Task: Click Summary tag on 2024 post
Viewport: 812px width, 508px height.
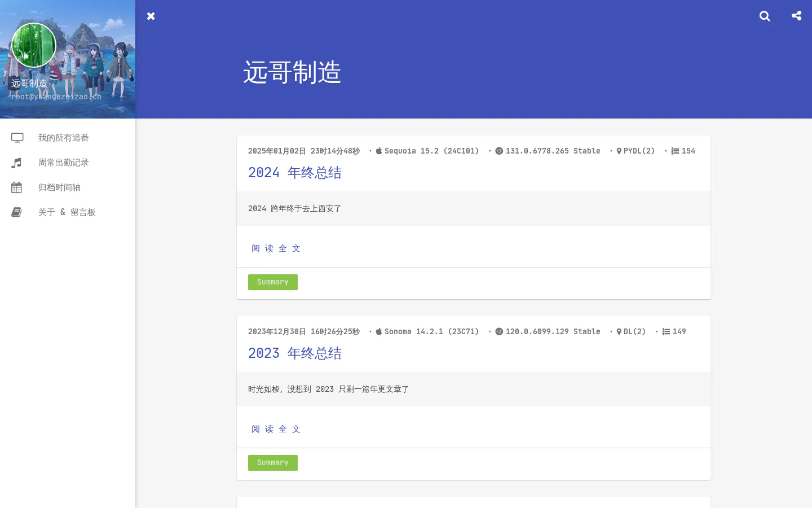Action: coord(273,282)
